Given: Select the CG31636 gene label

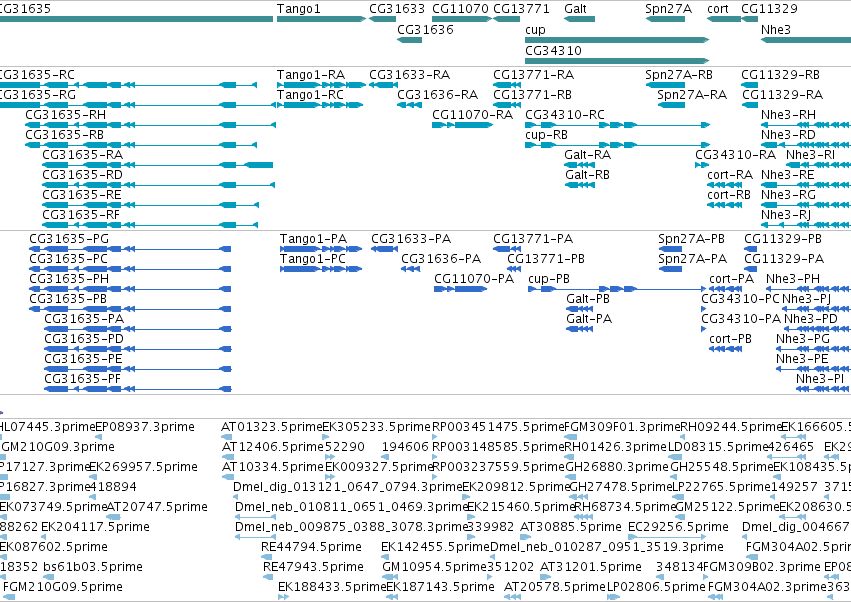Looking at the screenshot, I should click(425, 29).
